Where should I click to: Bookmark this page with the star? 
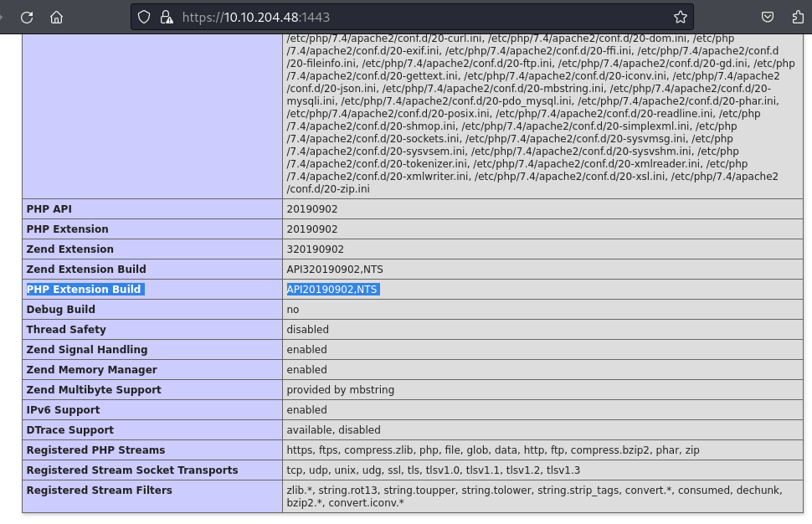[x=681, y=17]
